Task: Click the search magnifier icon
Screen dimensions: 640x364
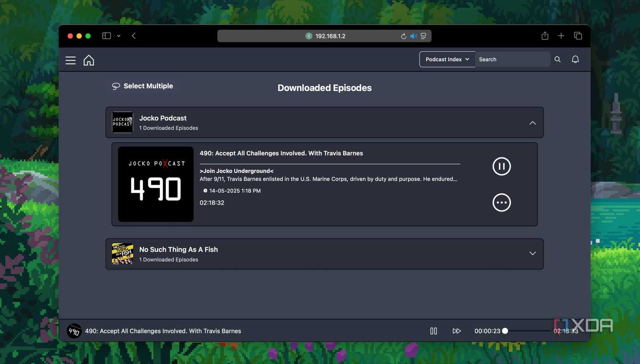Action: coord(558,60)
